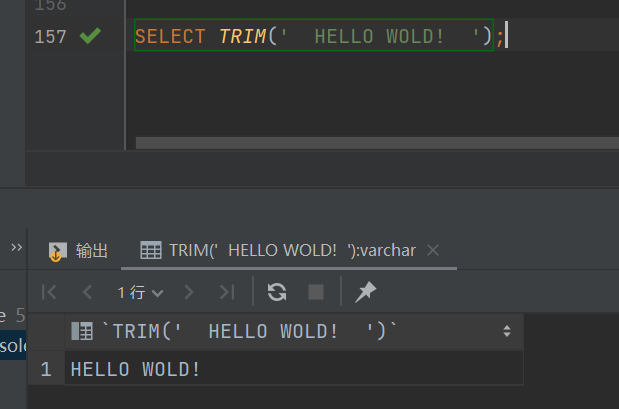The height and width of the screenshot is (409, 619).
Task: Click the green checkmark beside line 157
Action: tap(90, 36)
